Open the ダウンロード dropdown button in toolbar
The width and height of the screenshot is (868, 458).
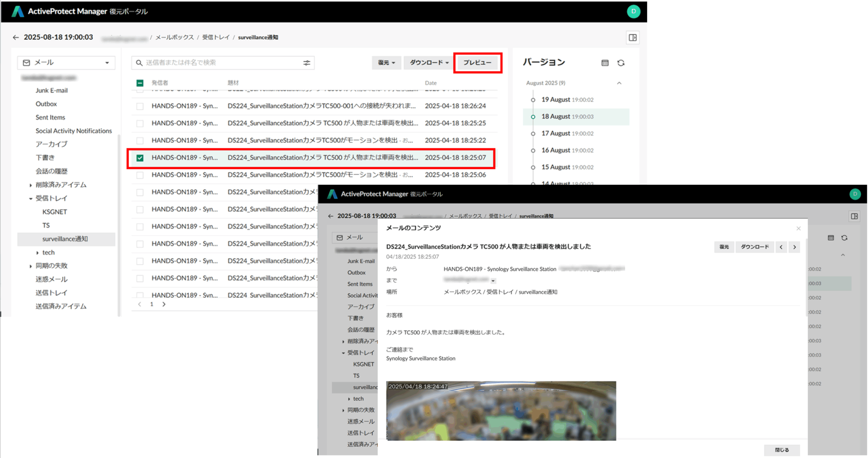tap(429, 63)
